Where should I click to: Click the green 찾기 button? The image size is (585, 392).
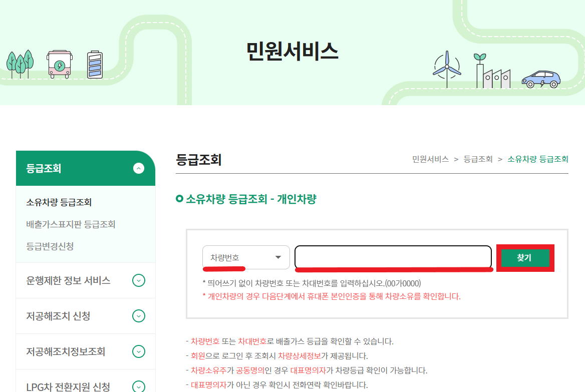[x=525, y=258]
